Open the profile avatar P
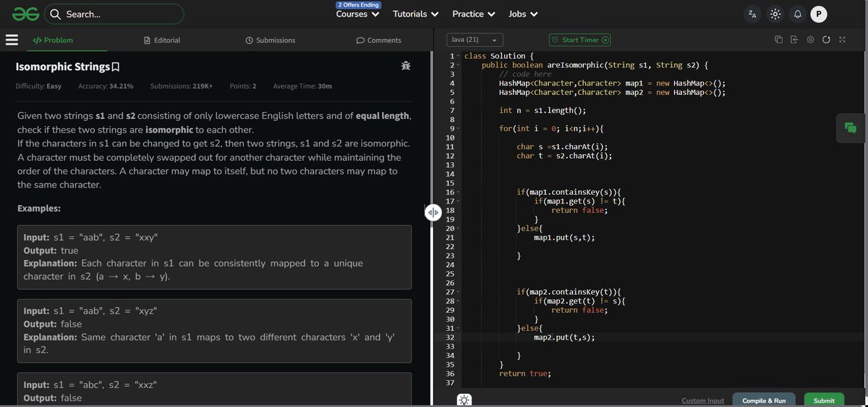868x407 pixels. point(819,14)
